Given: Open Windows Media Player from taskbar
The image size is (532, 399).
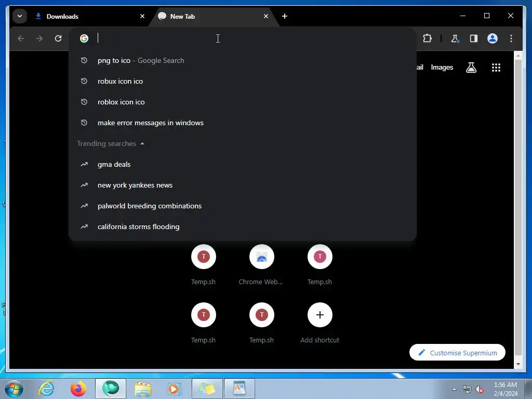Looking at the screenshot, I should click(175, 389).
